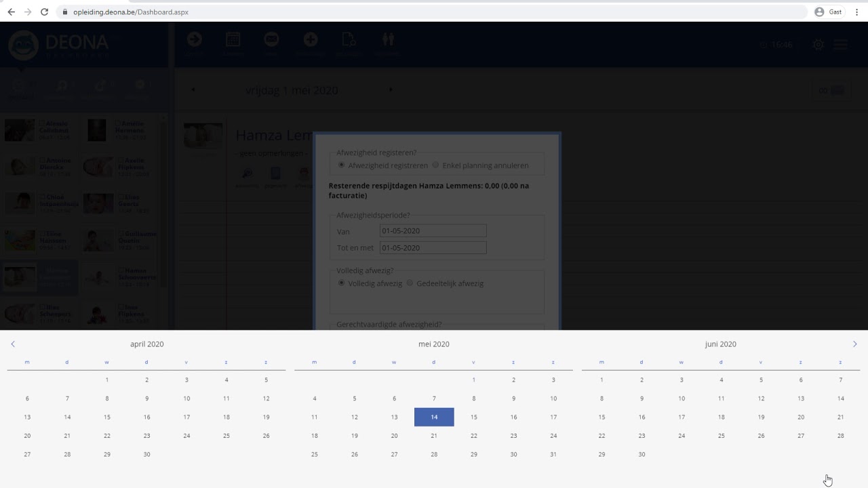This screenshot has width=868, height=488.
Task: Click the address bar URL
Action: (x=130, y=12)
